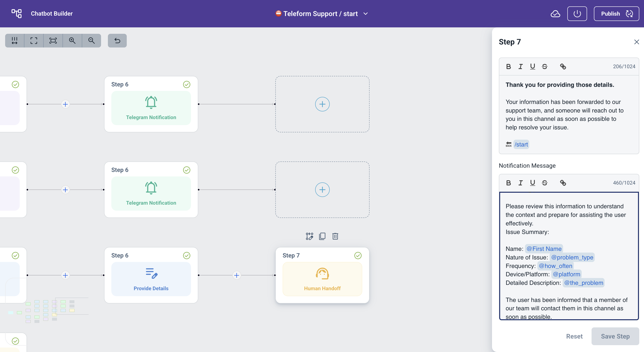Click the delete trash icon above Step 7
The image size is (644, 352).
click(335, 236)
